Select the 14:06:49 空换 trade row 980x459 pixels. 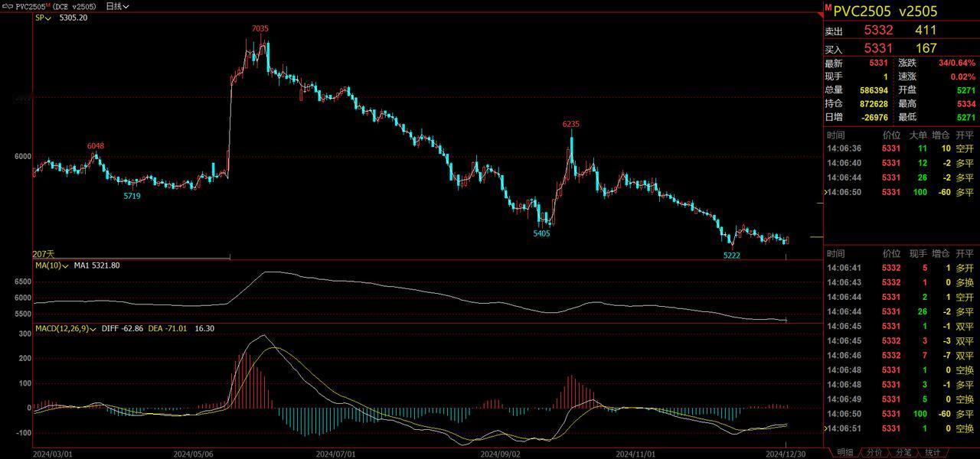tap(901, 399)
